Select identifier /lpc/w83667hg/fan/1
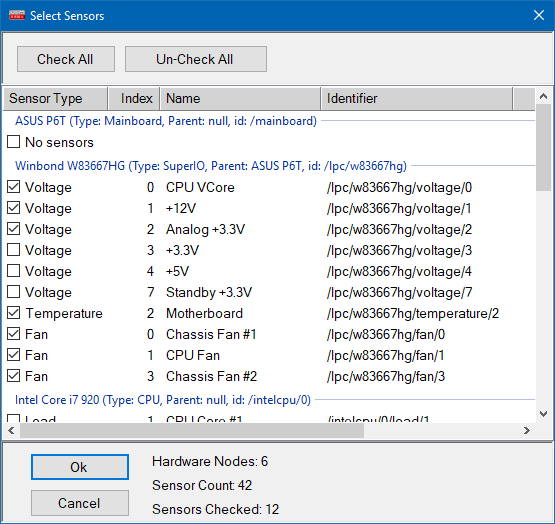 point(385,355)
